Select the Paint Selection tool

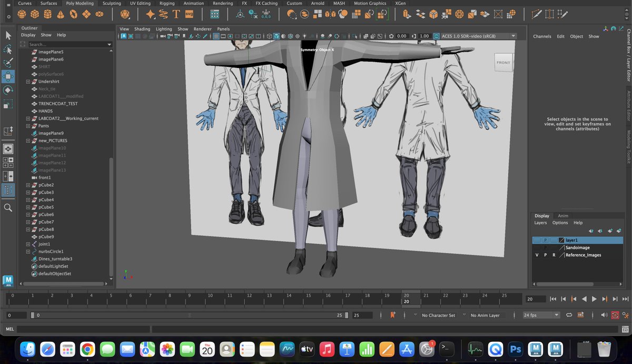pyautogui.click(x=8, y=63)
